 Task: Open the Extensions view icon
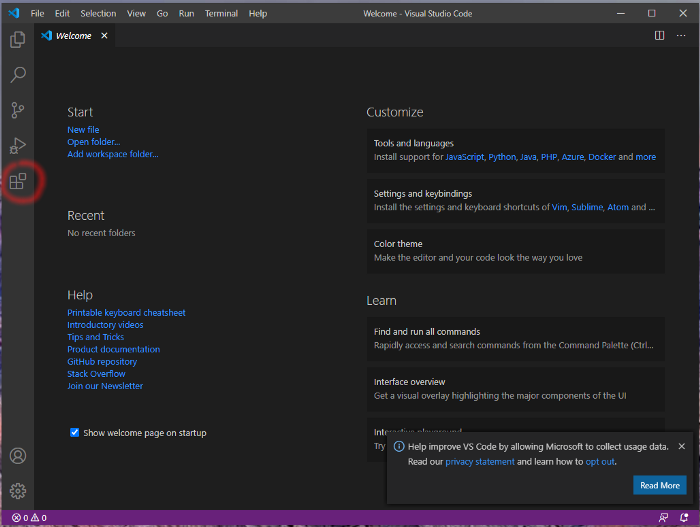coord(17,181)
